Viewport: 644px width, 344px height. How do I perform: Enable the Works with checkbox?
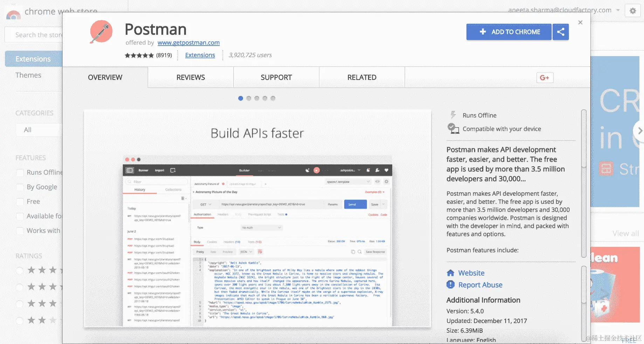20,231
